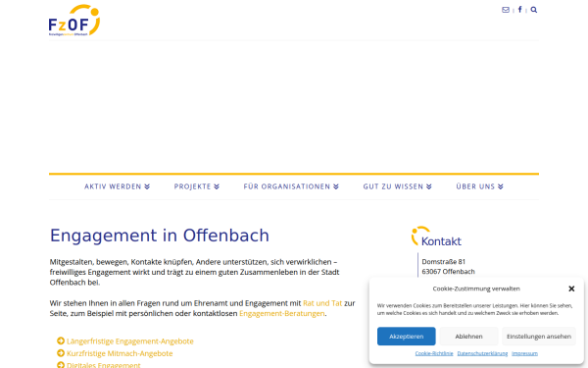The image size is (588, 368).
Task: Click the Kontakt heading logo icon
Action: pos(419,236)
